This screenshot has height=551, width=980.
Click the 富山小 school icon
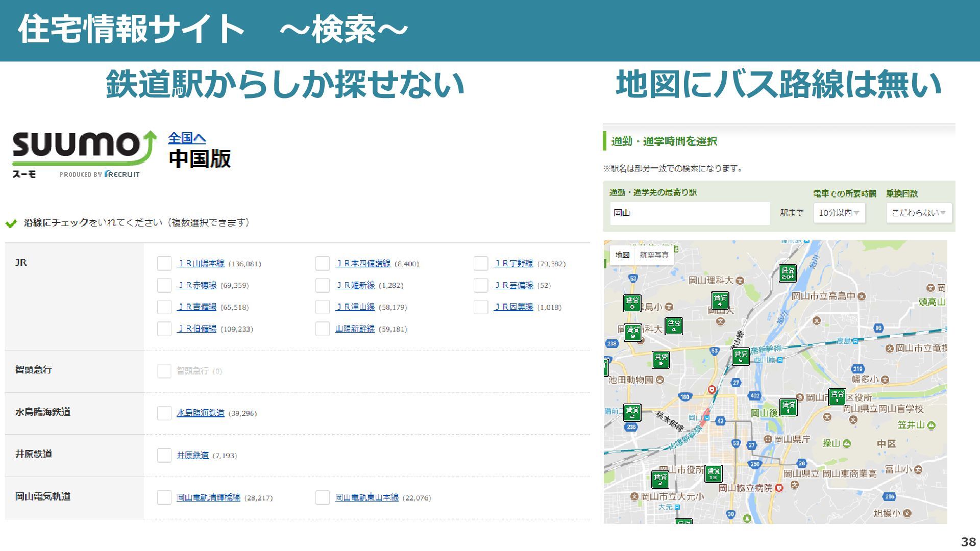click(918, 469)
